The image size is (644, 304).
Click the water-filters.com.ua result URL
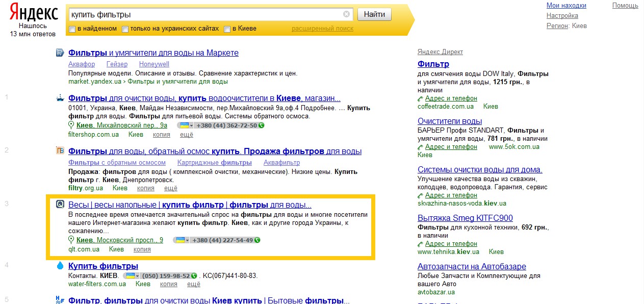[x=97, y=284]
